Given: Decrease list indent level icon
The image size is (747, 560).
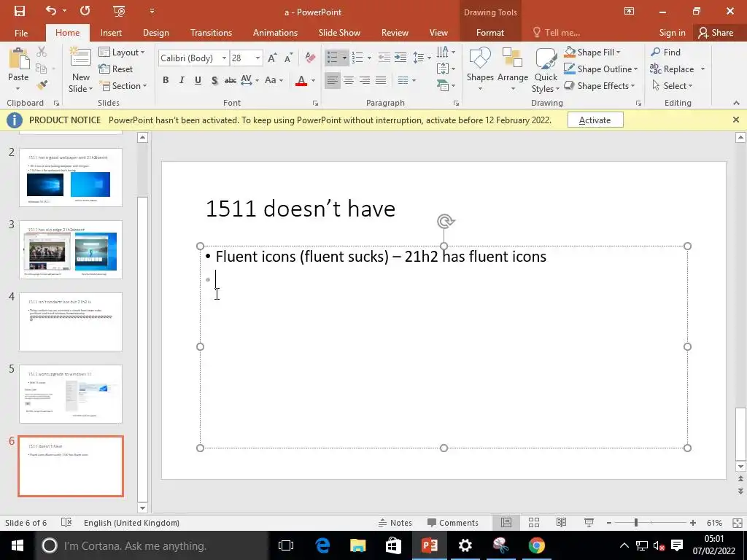Looking at the screenshot, I should pyautogui.click(x=384, y=58).
